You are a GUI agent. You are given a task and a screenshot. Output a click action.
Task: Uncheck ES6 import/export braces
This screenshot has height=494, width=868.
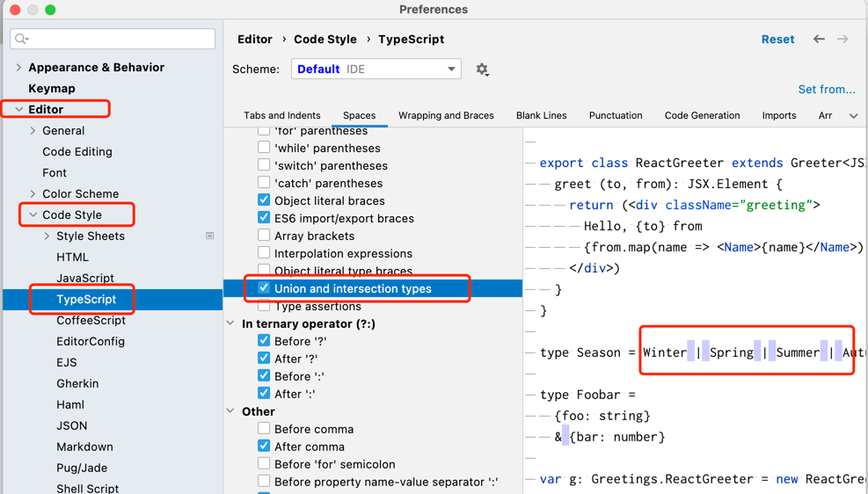(x=264, y=218)
